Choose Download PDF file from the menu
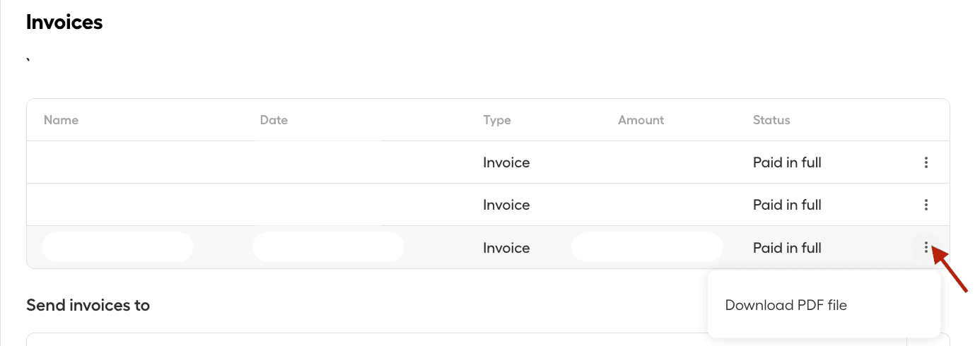 point(786,305)
